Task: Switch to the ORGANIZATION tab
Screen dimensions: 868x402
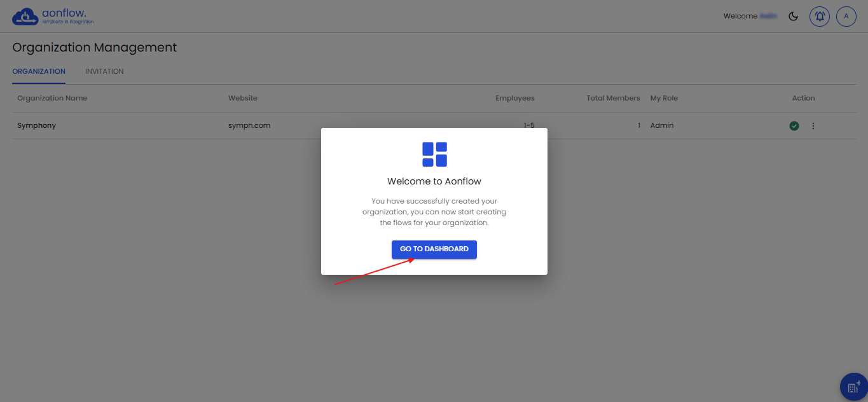Action: tap(39, 71)
